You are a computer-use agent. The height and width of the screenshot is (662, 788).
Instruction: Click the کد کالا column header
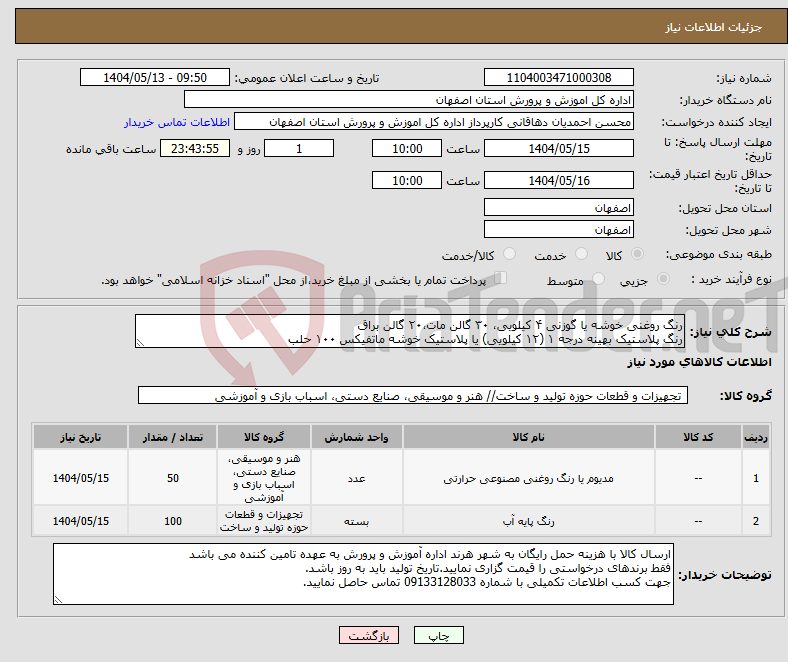pyautogui.click(x=698, y=437)
